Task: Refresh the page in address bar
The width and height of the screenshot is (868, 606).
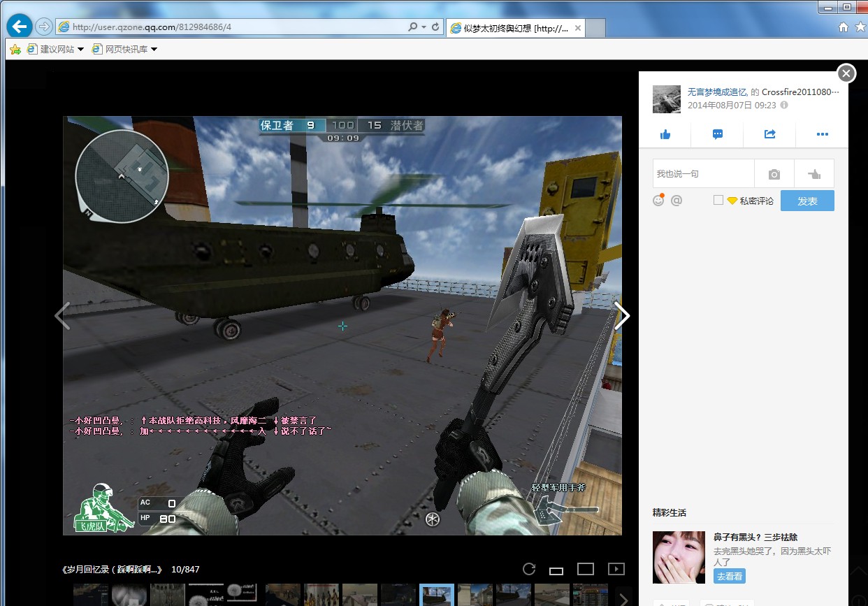Action: (436, 27)
